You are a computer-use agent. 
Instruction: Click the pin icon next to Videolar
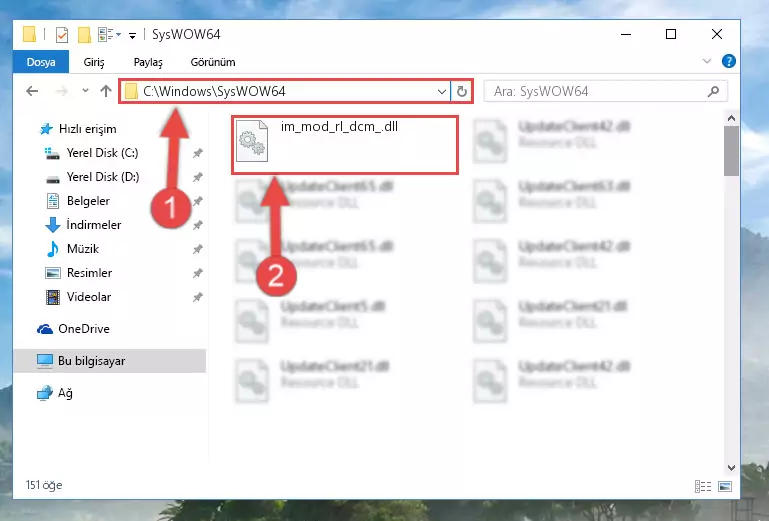tap(198, 297)
